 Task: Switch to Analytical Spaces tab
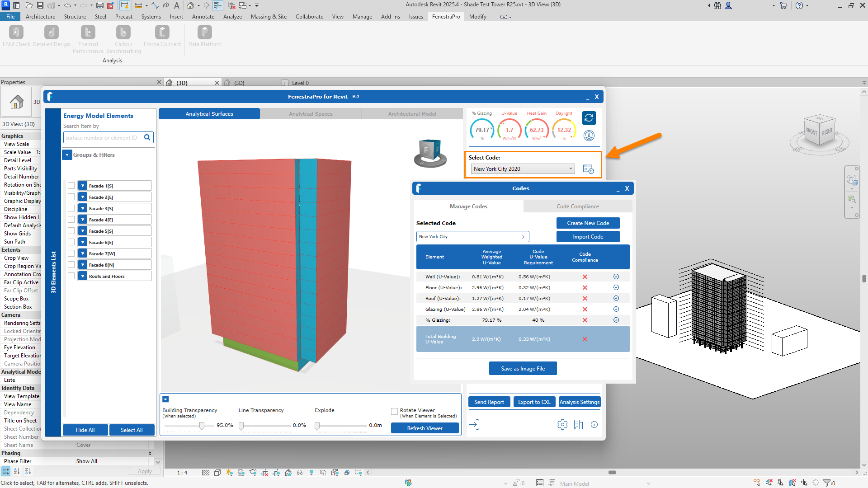click(x=311, y=114)
